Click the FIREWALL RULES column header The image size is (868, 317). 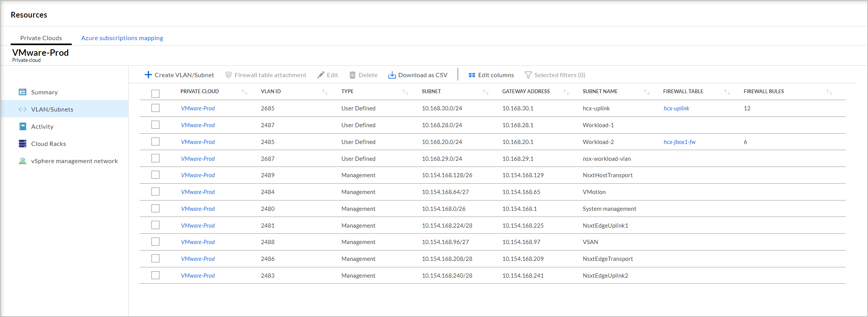[x=763, y=91]
